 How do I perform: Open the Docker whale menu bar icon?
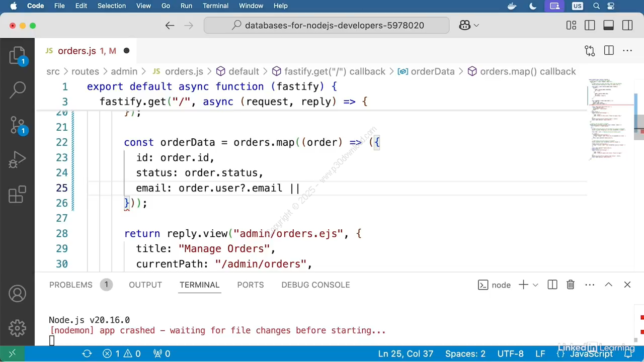[x=512, y=6]
